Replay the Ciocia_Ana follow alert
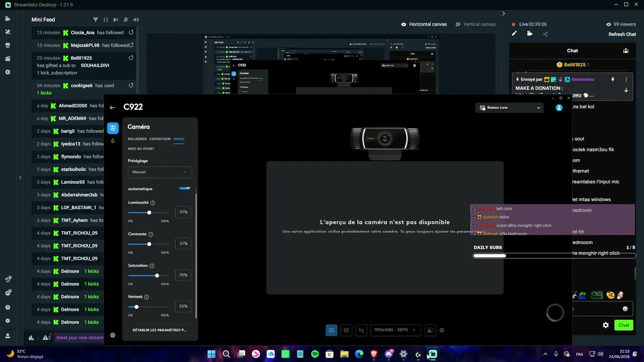644x362 pixels. (131, 33)
